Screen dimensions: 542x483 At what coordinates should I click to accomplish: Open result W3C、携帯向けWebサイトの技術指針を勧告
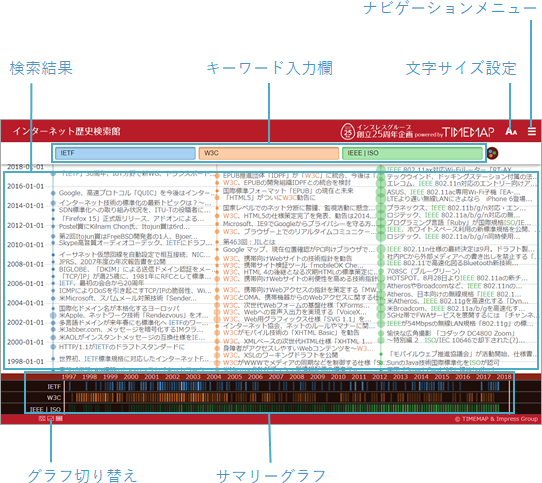[x=287, y=258]
